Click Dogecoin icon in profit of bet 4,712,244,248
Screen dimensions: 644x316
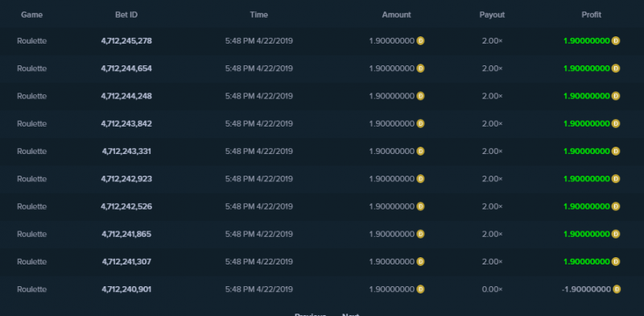(615, 96)
